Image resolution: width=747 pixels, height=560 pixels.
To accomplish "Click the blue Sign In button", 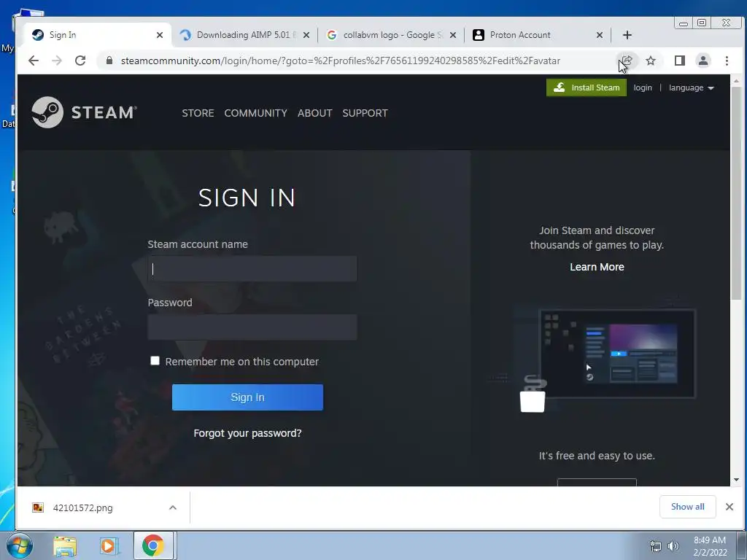I will pyautogui.click(x=247, y=397).
